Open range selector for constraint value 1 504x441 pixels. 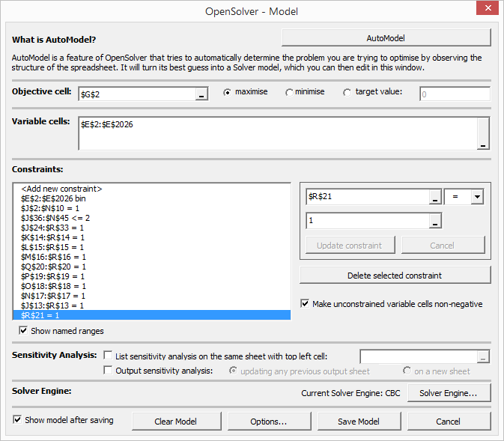tap(435, 220)
